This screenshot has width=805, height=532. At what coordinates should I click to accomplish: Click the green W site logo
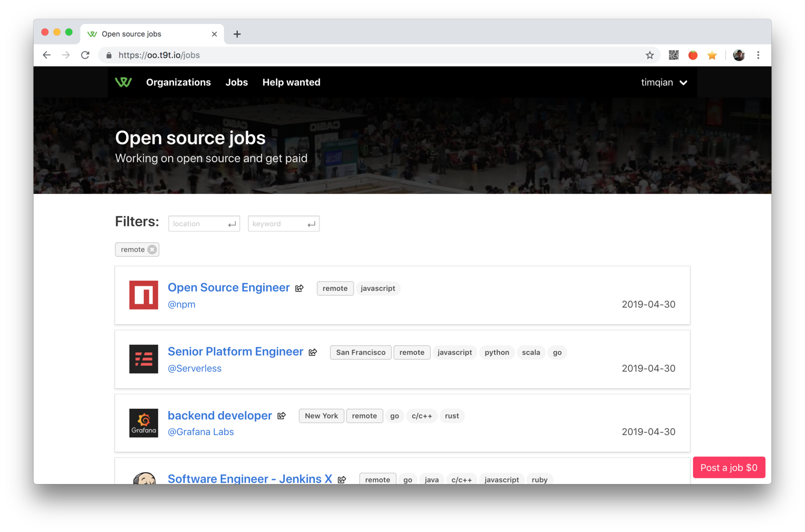[123, 82]
